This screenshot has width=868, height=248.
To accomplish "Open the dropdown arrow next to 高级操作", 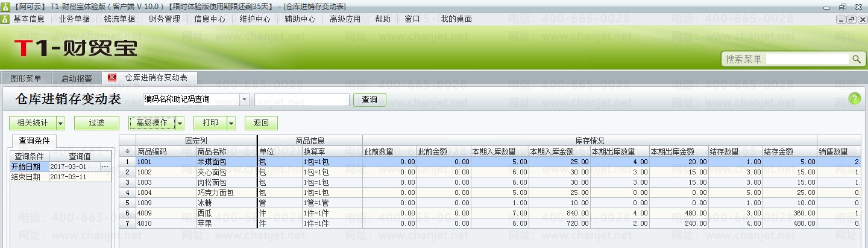I will (180, 123).
